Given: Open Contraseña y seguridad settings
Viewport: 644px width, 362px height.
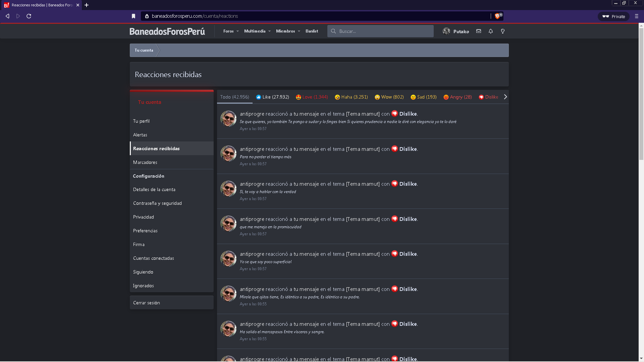Looking at the screenshot, I should pos(172,203).
